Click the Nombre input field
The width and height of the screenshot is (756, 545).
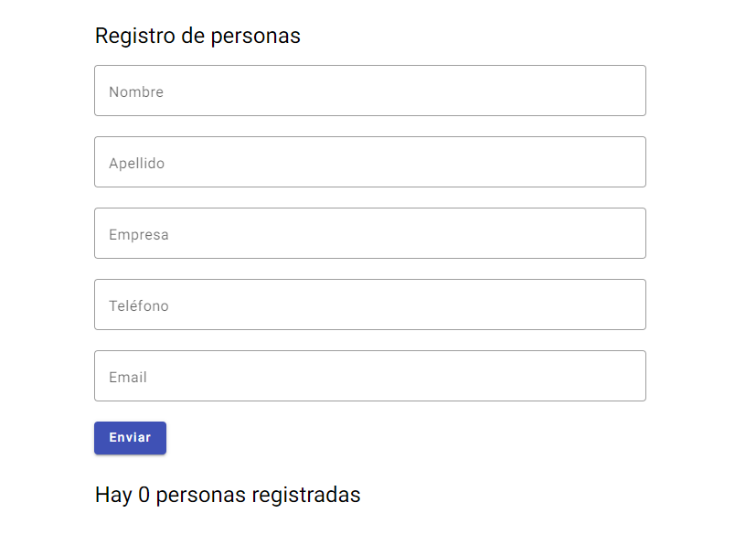[369, 91]
